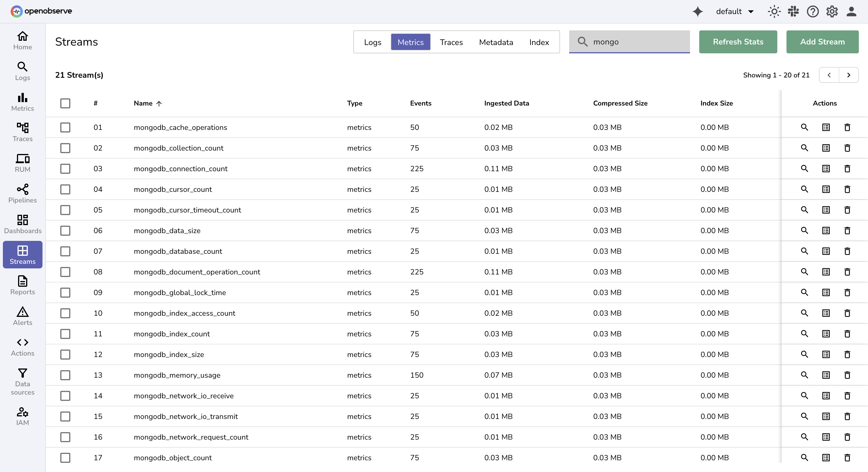Image resolution: width=868 pixels, height=472 pixels.
Task: Open the default organization dropdown
Action: 735,11
